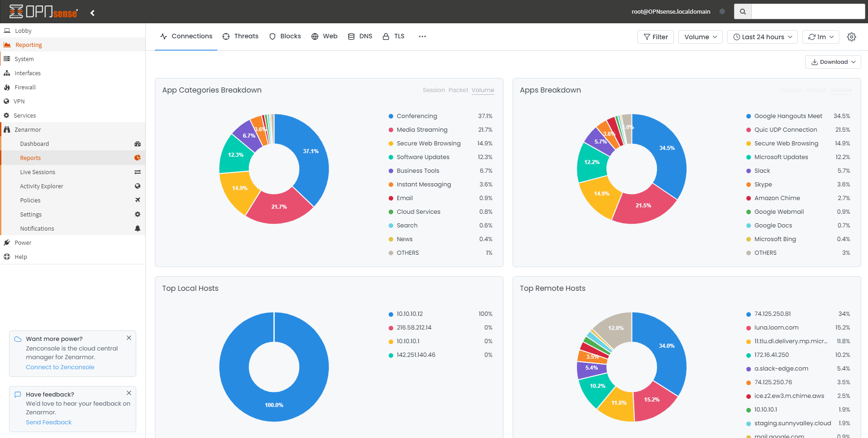Collapse the sidebar with the chevron icon
This screenshot has width=868, height=438.
pyautogui.click(x=92, y=13)
